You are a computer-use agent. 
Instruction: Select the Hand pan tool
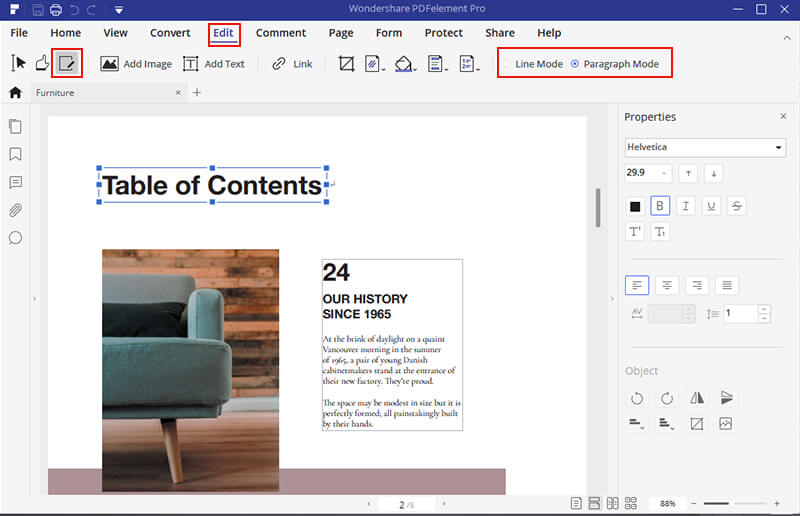tap(42, 63)
